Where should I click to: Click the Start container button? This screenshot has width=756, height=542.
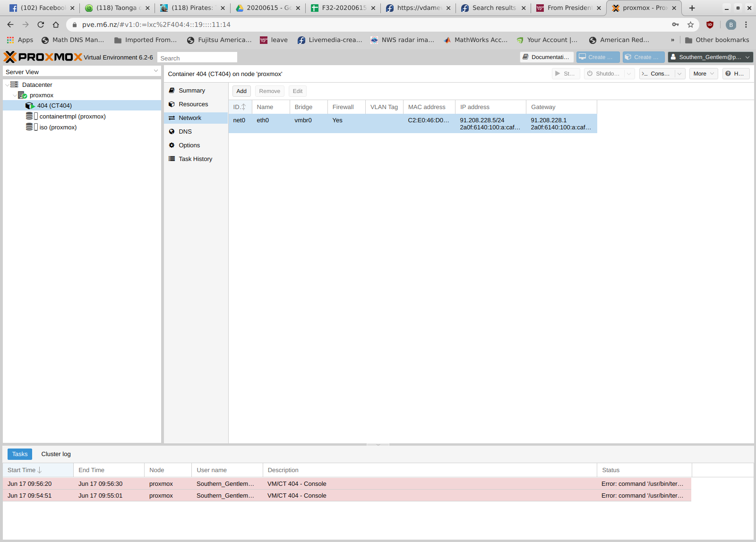click(566, 74)
